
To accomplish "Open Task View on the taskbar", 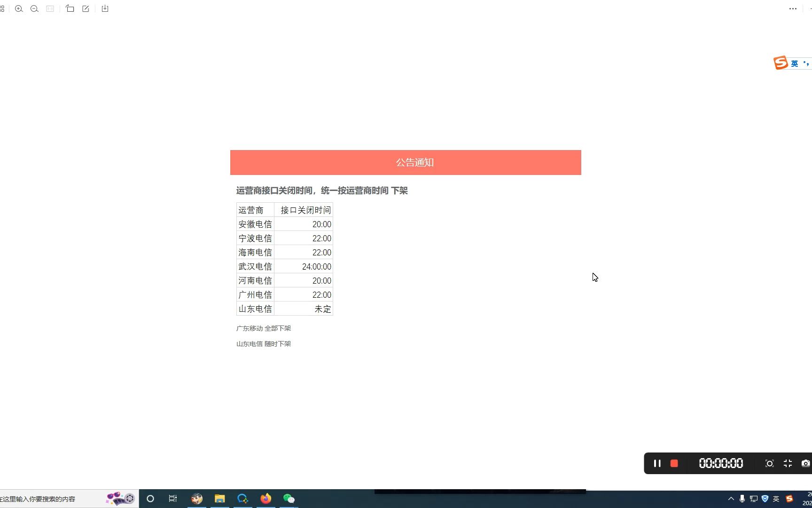I will (x=173, y=499).
